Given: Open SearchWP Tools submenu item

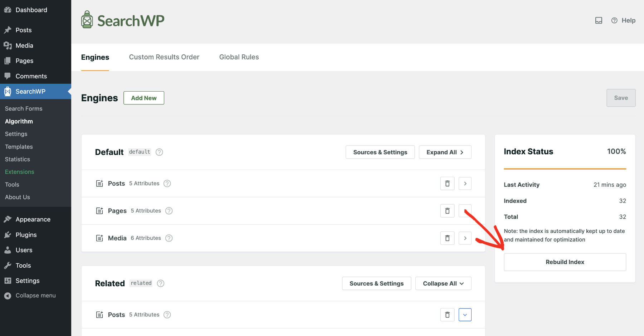Looking at the screenshot, I should 12,185.
